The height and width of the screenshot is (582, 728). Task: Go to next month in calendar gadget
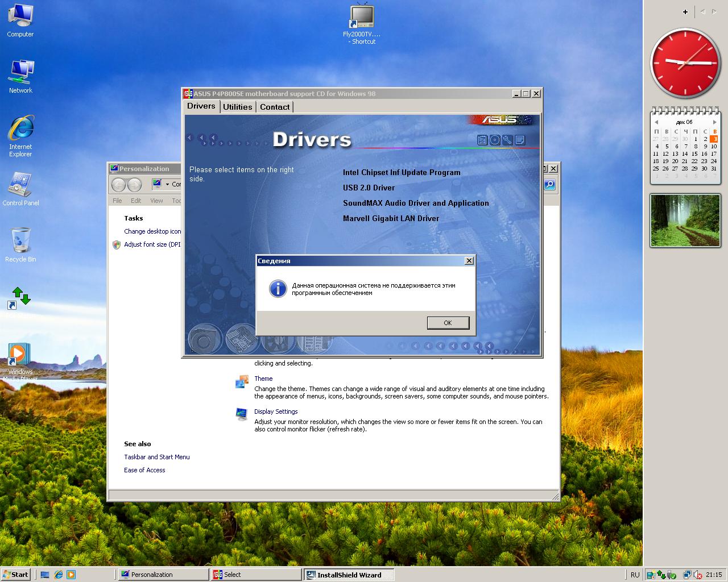click(x=715, y=122)
